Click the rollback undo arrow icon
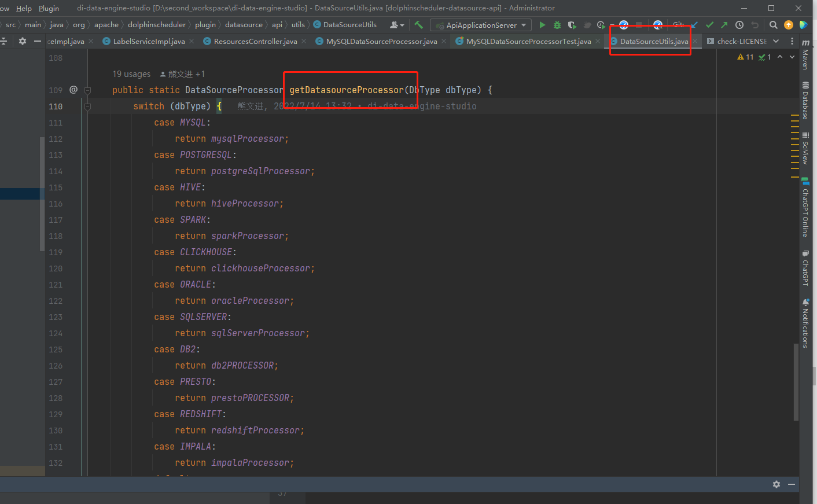Screen dimensions: 817x504 [x=755, y=25]
